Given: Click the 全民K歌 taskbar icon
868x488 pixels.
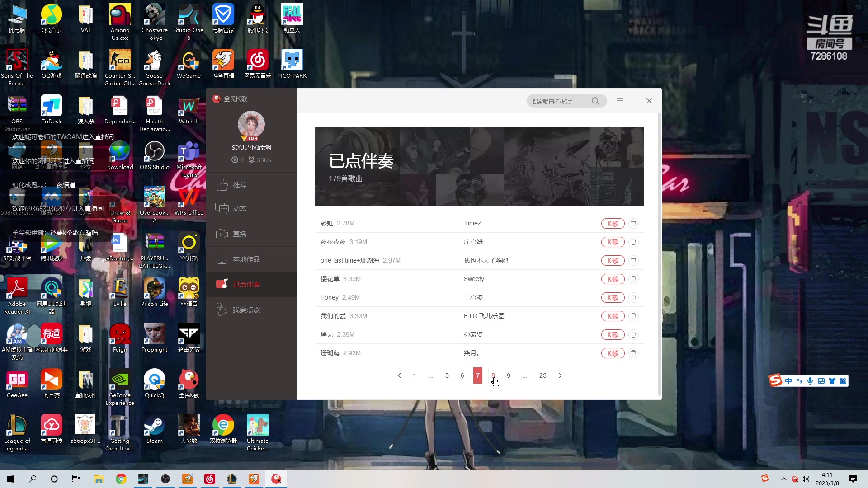Looking at the screenshot, I should point(276,479).
